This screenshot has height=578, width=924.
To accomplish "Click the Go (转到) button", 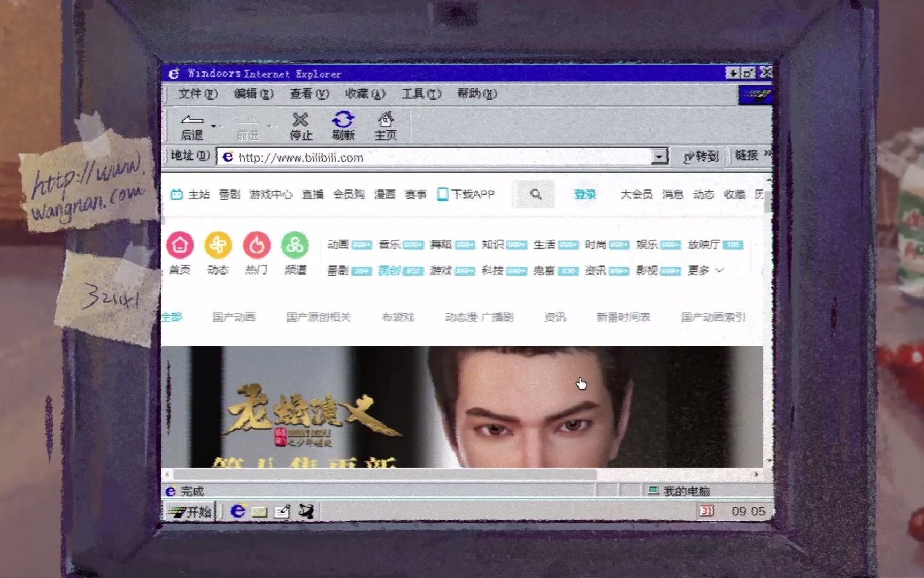I will pos(701,156).
